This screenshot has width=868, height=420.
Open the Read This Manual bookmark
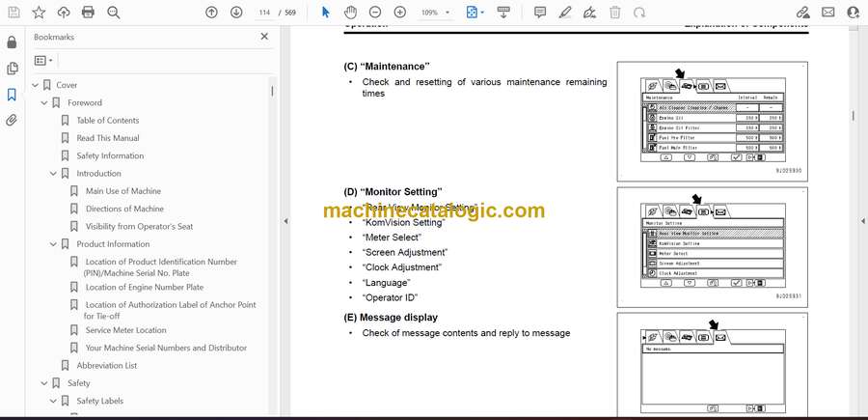[108, 138]
